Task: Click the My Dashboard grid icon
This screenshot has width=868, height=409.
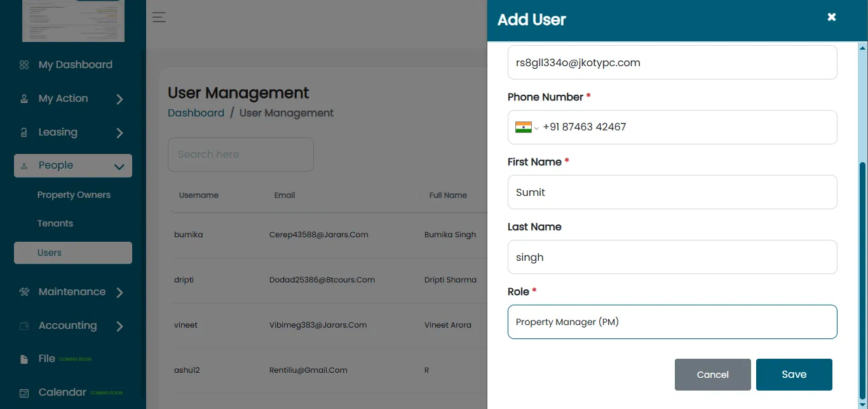Action: (24, 65)
